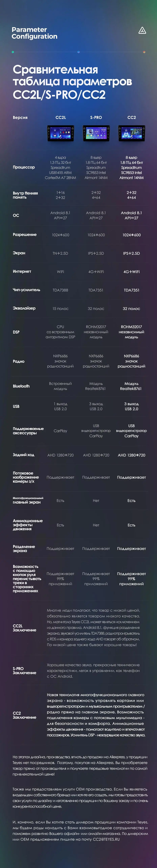Select the Эквалайзер row label
This screenshot has height=868, width=157.
click(x=24, y=308)
